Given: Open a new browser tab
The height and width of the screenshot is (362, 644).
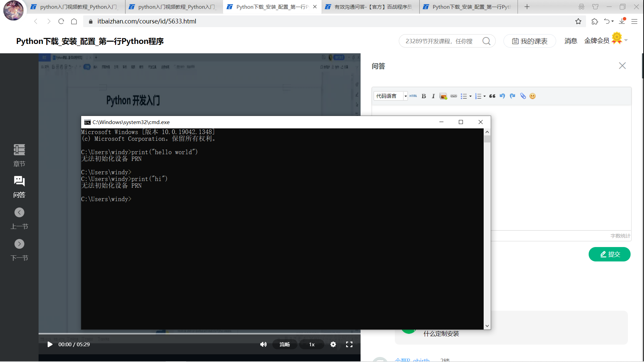Looking at the screenshot, I should (527, 7).
